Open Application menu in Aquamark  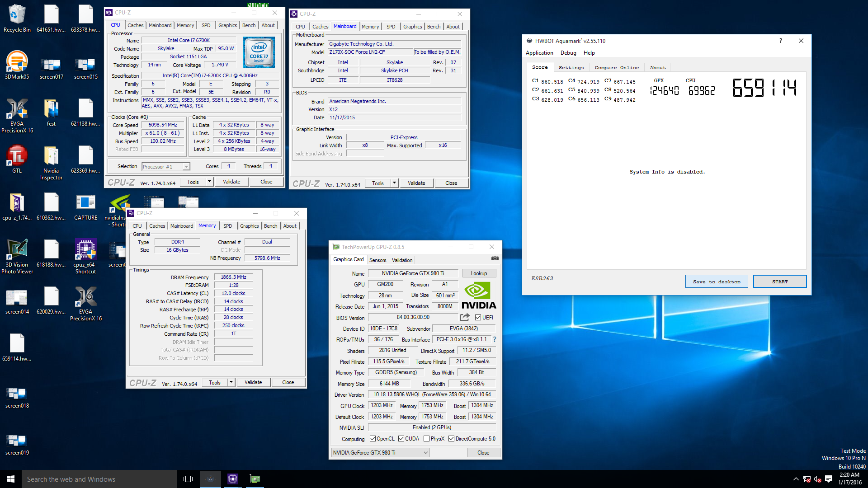(x=539, y=53)
